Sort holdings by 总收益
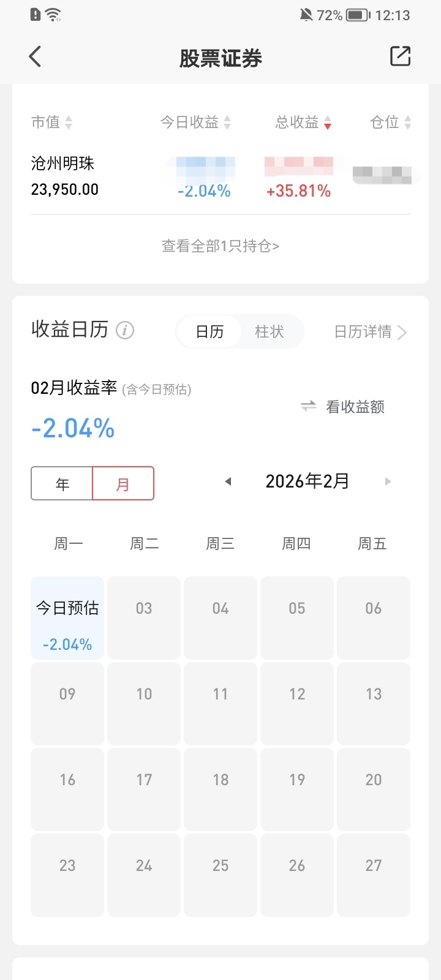This screenshot has width=441, height=980. click(303, 123)
